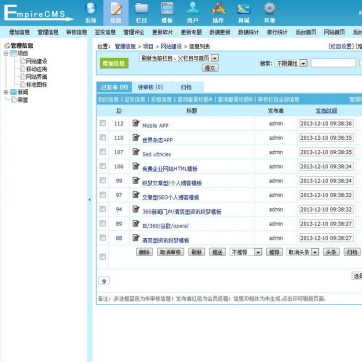Click the EmpireCMS logo
The width and height of the screenshot is (362, 362).
tap(38, 13)
